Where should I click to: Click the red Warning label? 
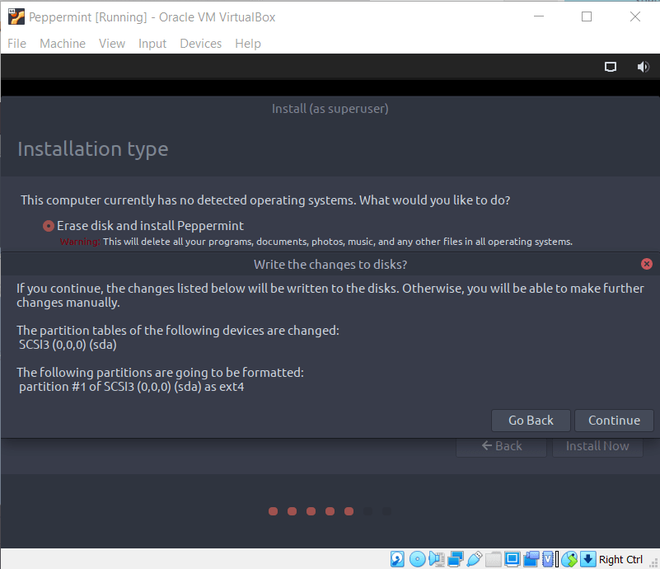(80, 242)
